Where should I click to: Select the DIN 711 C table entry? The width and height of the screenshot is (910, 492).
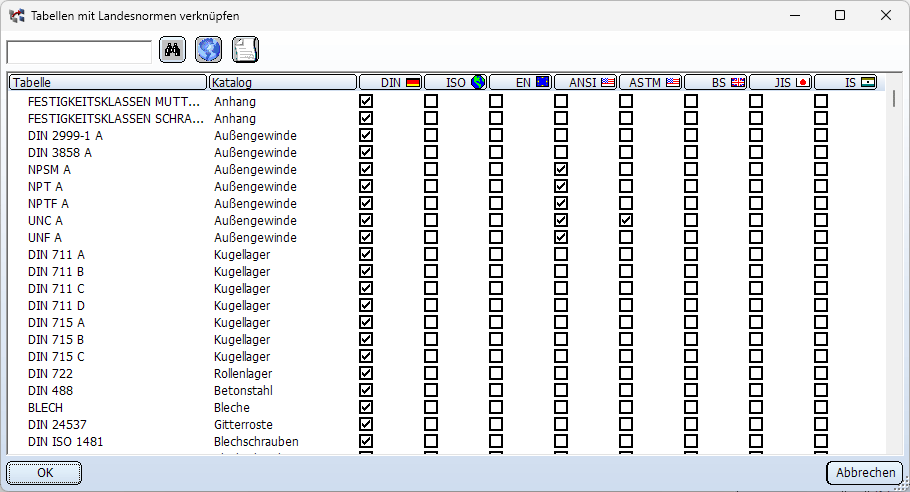pos(56,288)
